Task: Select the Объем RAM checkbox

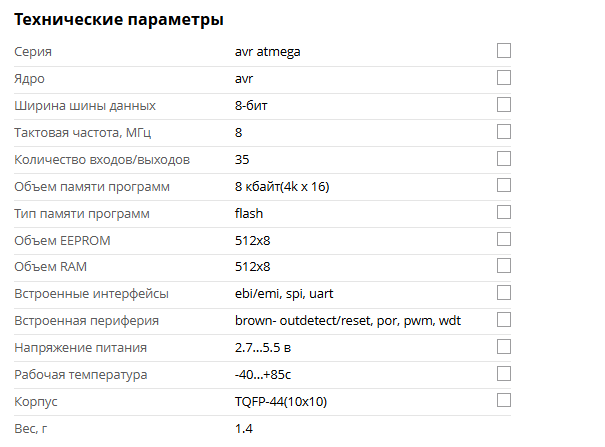Action: point(504,266)
